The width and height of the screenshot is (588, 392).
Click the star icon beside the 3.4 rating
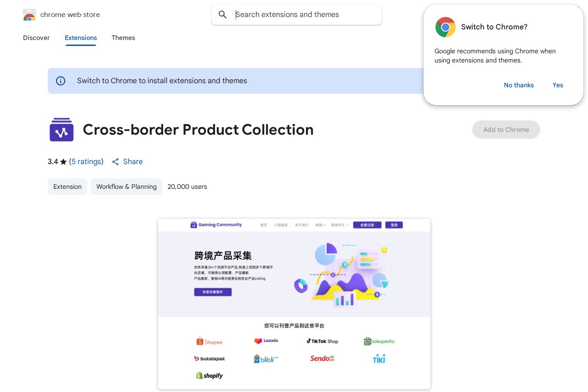63,161
